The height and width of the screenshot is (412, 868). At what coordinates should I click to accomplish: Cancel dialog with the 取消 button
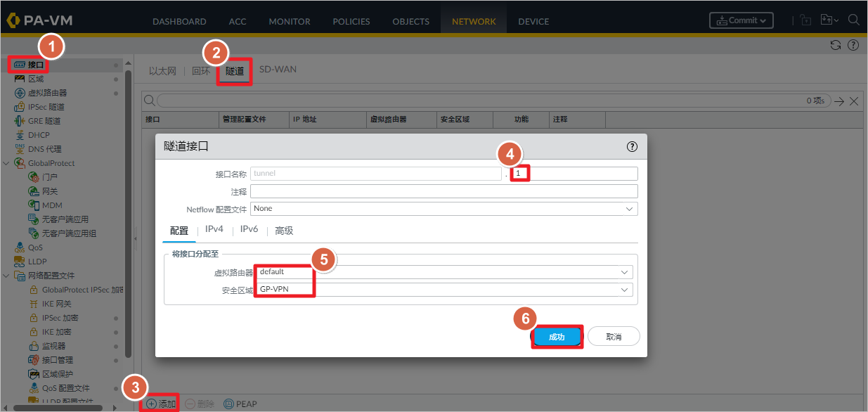tap(614, 337)
